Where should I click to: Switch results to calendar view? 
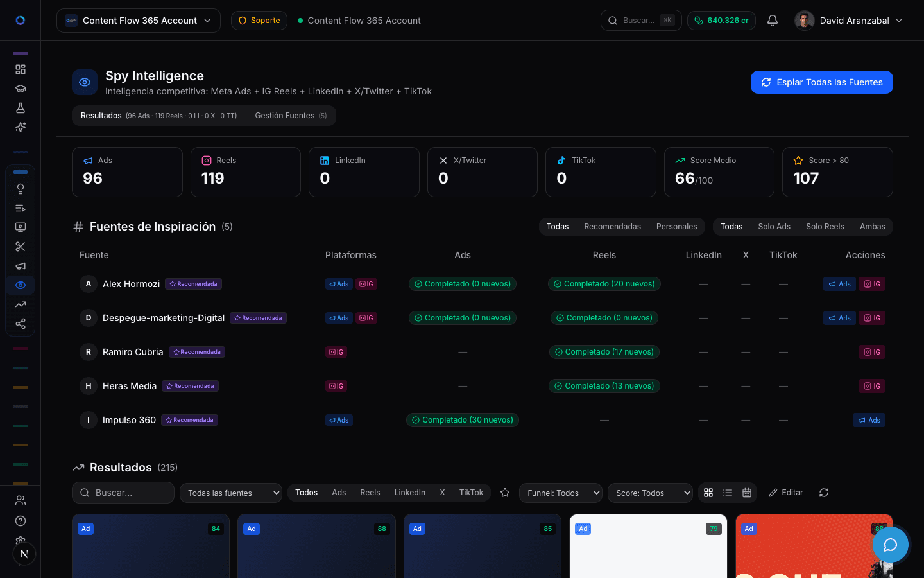747,493
